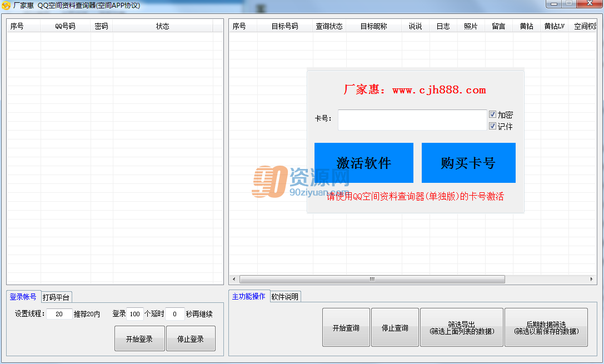The image size is (604, 364).
Task: Switch to the 主功能操作 tab
Action: 249,296
